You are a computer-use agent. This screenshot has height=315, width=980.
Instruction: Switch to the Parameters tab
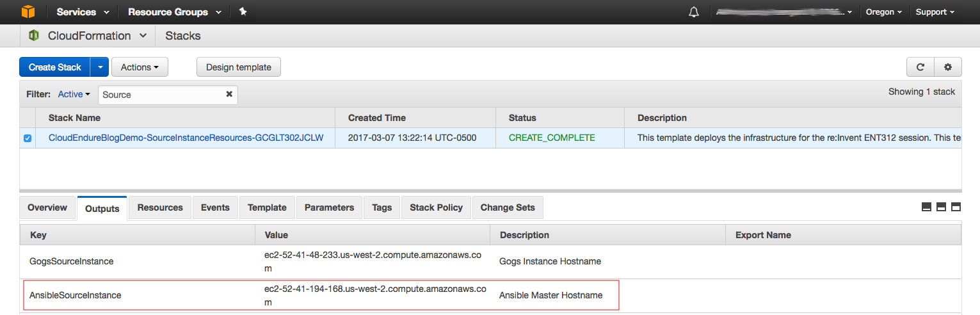point(329,207)
